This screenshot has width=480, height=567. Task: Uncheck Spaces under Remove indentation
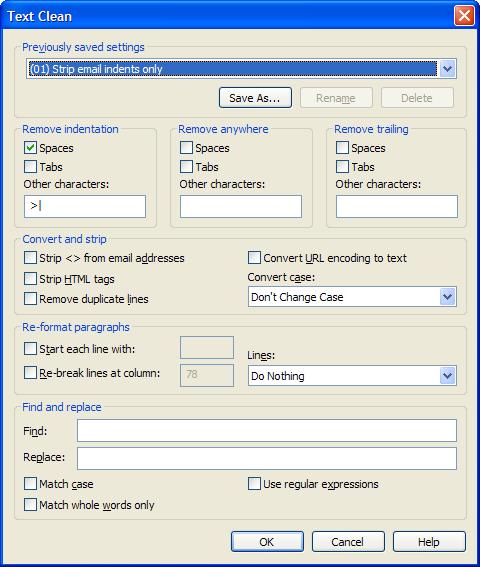[x=30, y=148]
